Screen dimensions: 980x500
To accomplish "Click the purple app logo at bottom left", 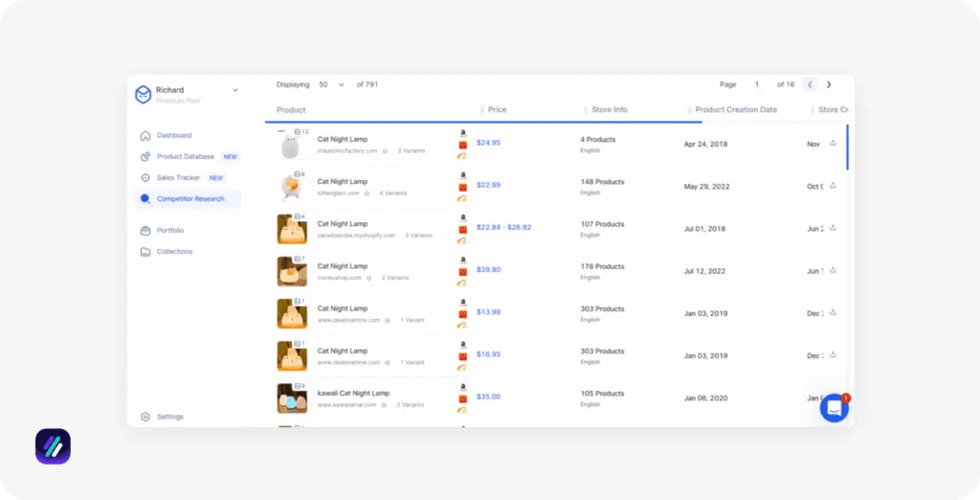I will coord(54,446).
